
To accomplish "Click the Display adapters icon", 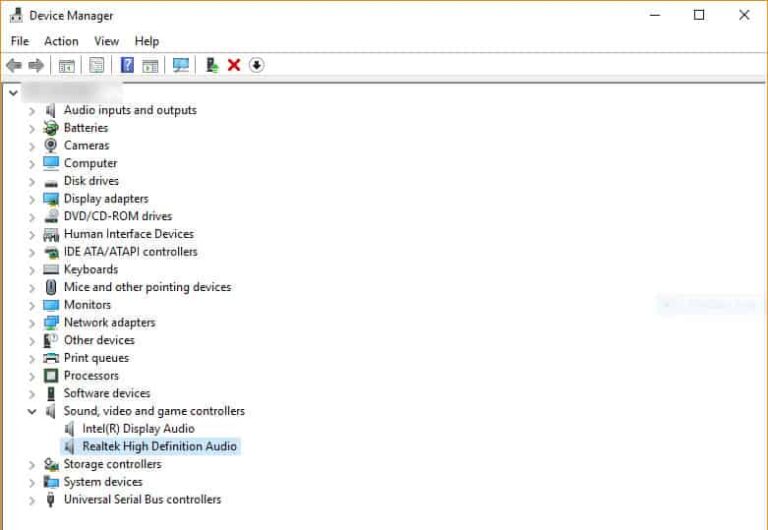I will click(x=51, y=199).
